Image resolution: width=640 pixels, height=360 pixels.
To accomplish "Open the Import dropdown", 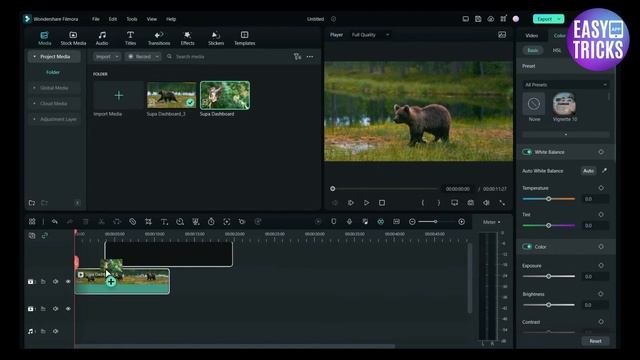I will 107,57.
